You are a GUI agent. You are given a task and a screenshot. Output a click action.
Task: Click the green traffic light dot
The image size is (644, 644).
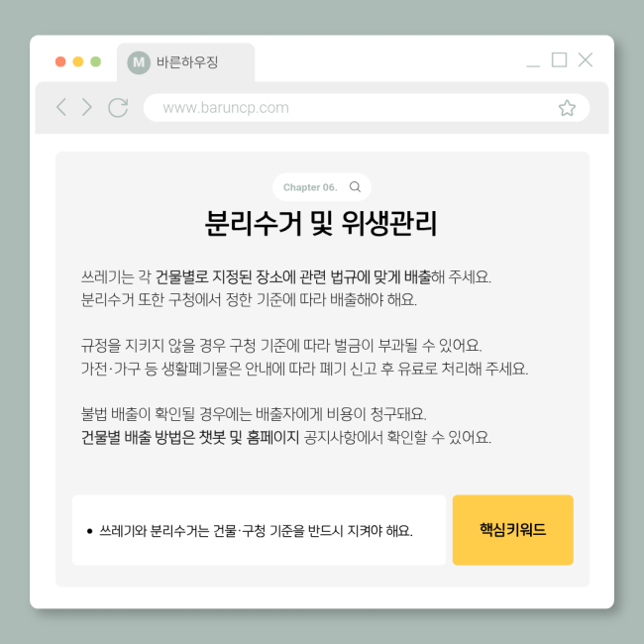[x=96, y=61]
